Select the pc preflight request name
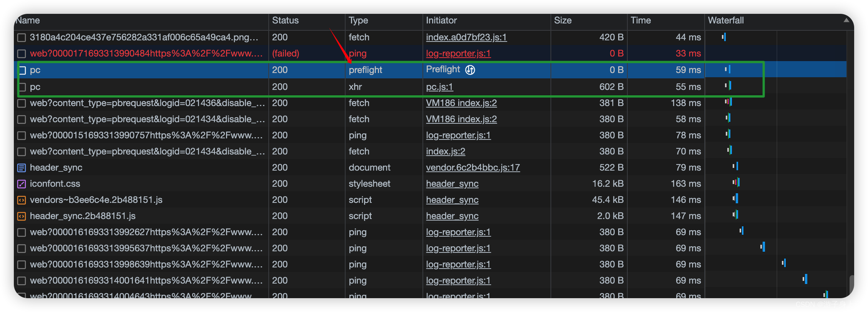 tap(35, 70)
